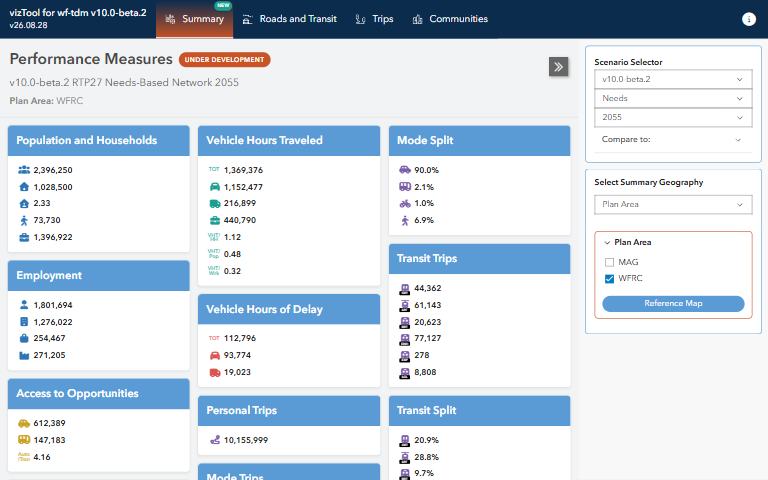Click the industrial factory icon beside 271,205

click(24, 355)
